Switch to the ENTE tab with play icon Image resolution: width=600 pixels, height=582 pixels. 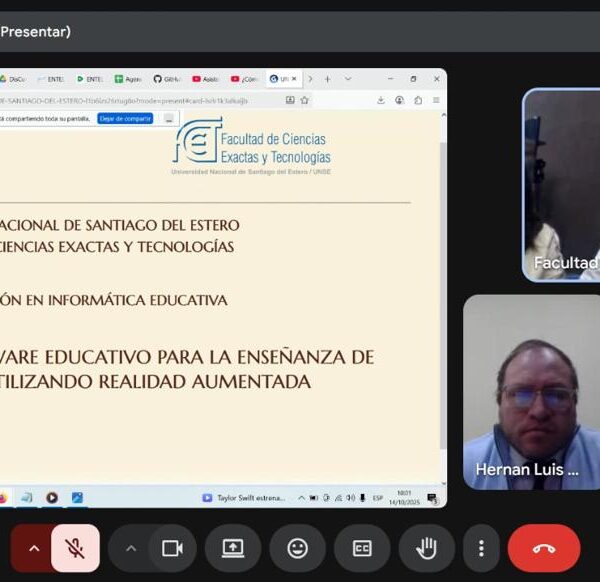(90, 79)
